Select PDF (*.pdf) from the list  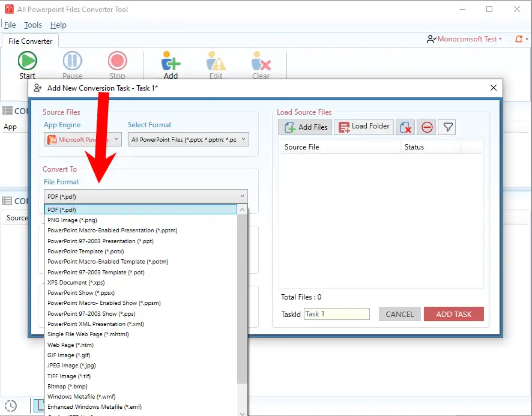141,210
